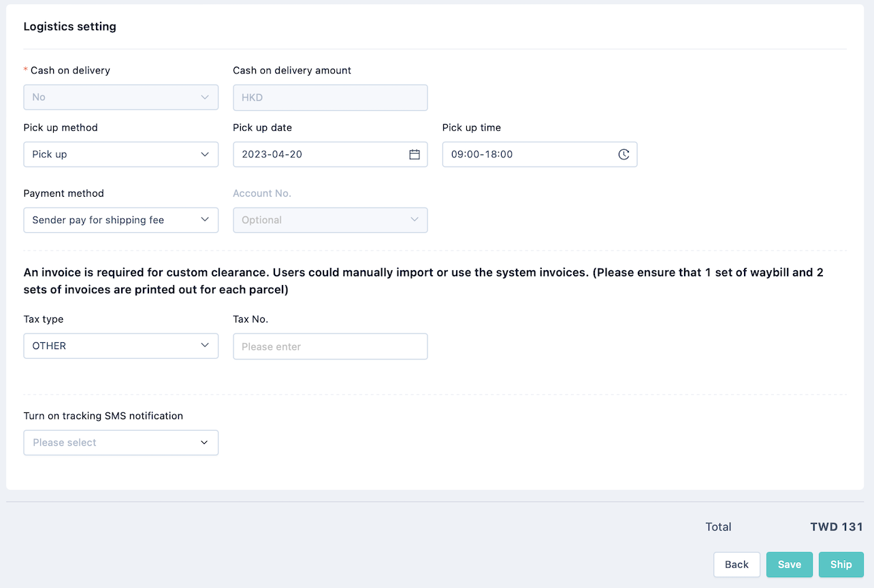Open the tracking SMS notification dropdown
The image size is (874, 588).
point(121,442)
